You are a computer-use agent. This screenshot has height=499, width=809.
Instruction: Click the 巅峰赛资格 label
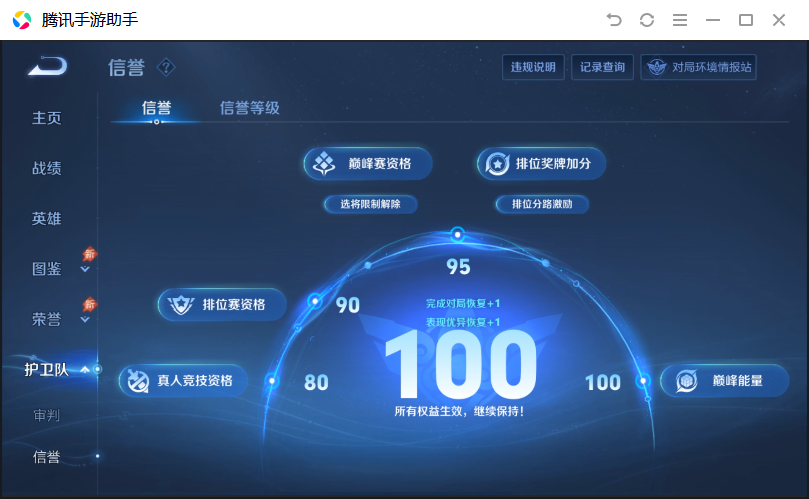pyautogui.click(x=380, y=164)
